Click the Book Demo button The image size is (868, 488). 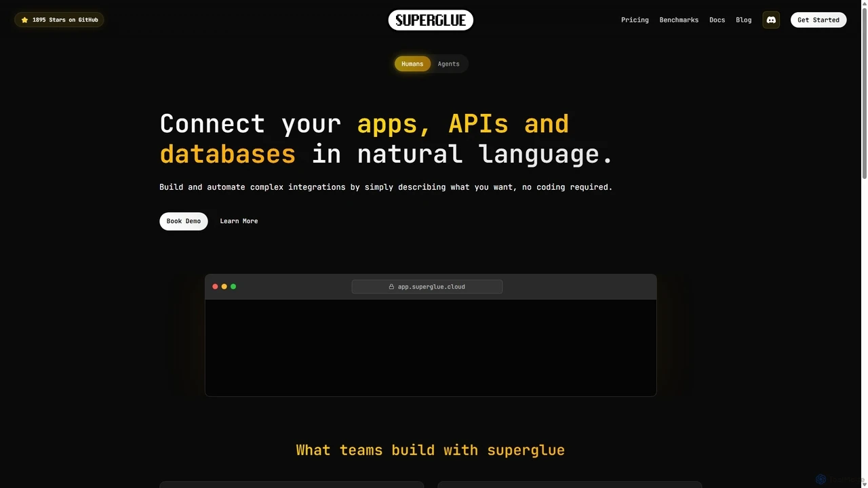184,221
